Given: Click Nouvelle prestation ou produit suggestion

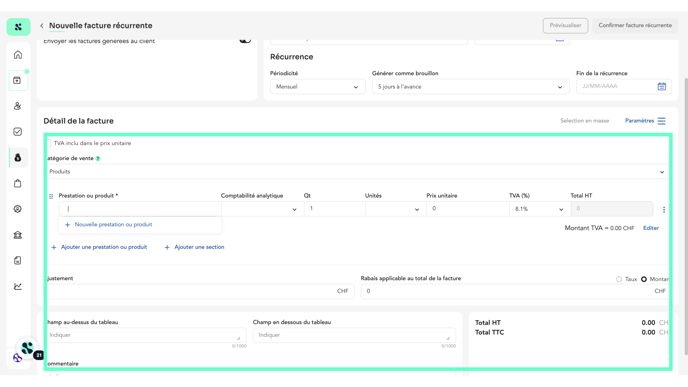Looking at the screenshot, I should pos(108,225).
